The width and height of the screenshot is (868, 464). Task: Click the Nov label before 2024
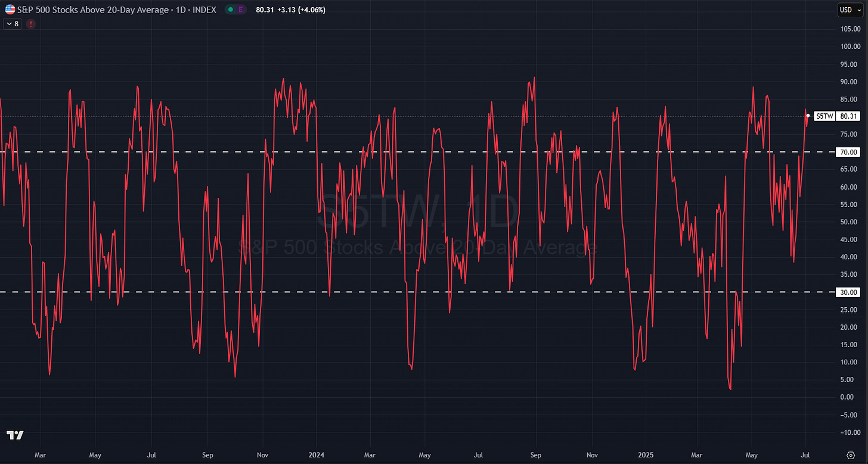click(262, 454)
